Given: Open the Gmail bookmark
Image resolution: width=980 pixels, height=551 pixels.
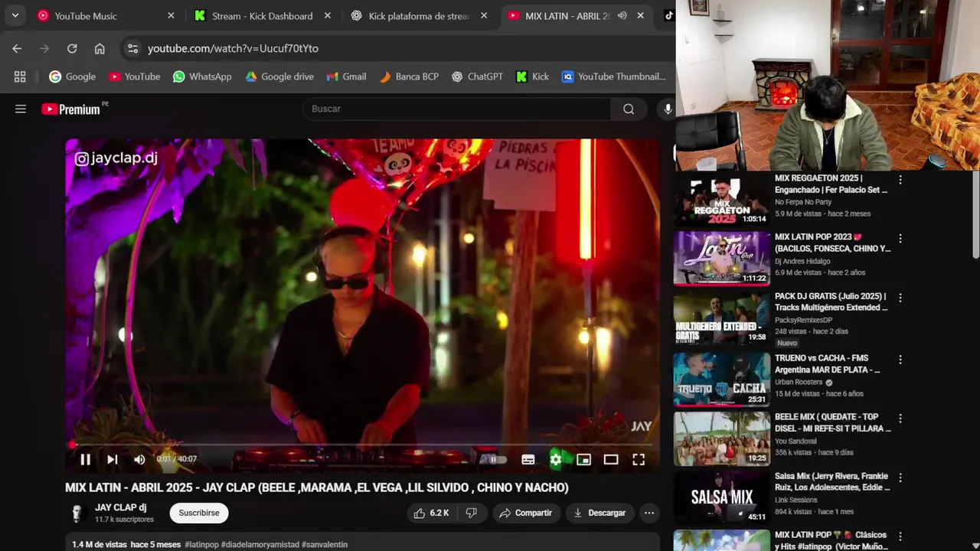Looking at the screenshot, I should (346, 77).
